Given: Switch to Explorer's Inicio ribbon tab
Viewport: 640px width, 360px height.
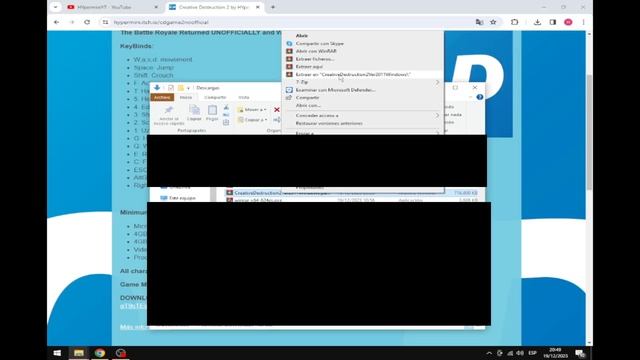Looking at the screenshot, I should click(186, 97).
